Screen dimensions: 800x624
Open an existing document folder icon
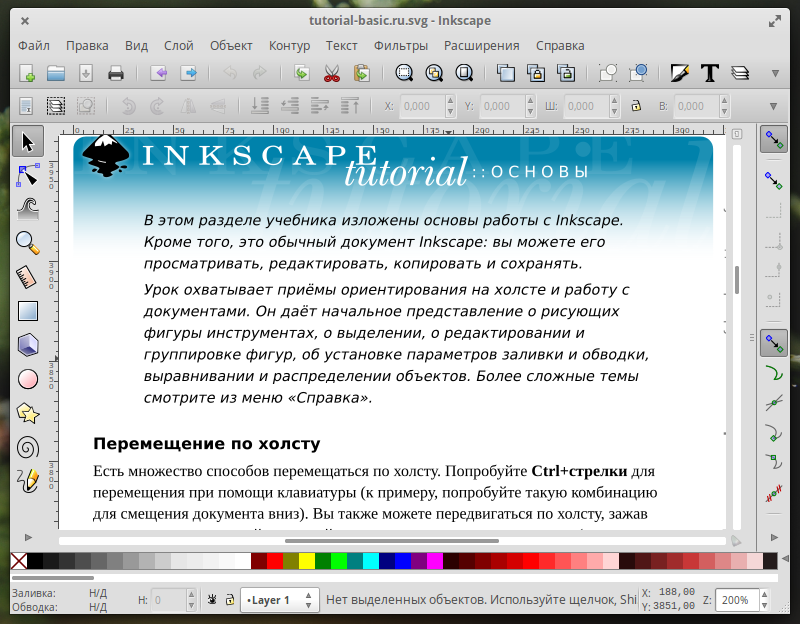click(56, 73)
